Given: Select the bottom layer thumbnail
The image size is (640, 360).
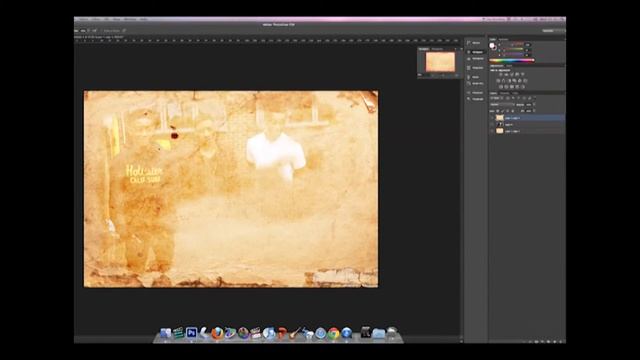Looking at the screenshot, I should tap(500, 131).
